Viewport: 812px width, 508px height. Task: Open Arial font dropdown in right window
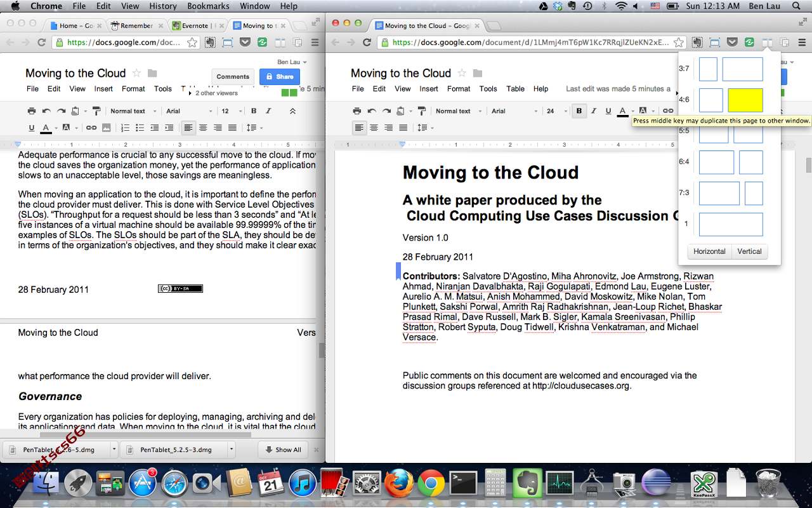[514, 111]
